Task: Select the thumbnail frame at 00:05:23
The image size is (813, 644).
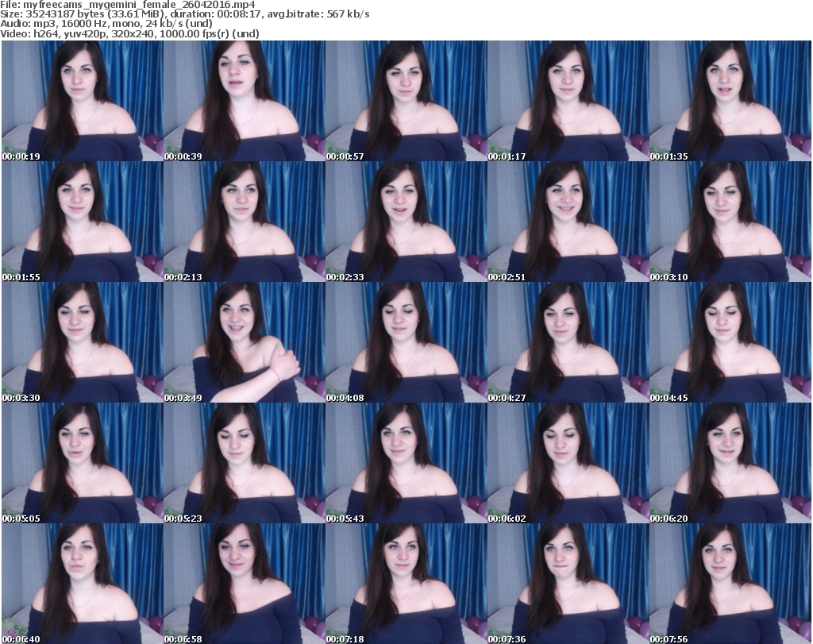Action: (245, 463)
